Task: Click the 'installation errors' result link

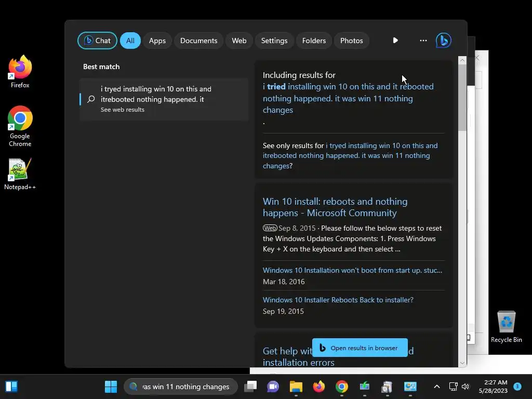Action: tap(299, 362)
